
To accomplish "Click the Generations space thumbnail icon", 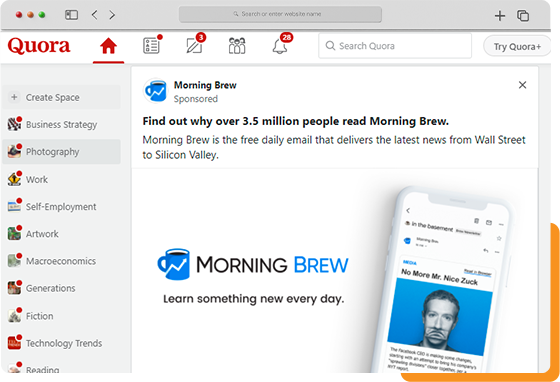I will click(x=14, y=288).
